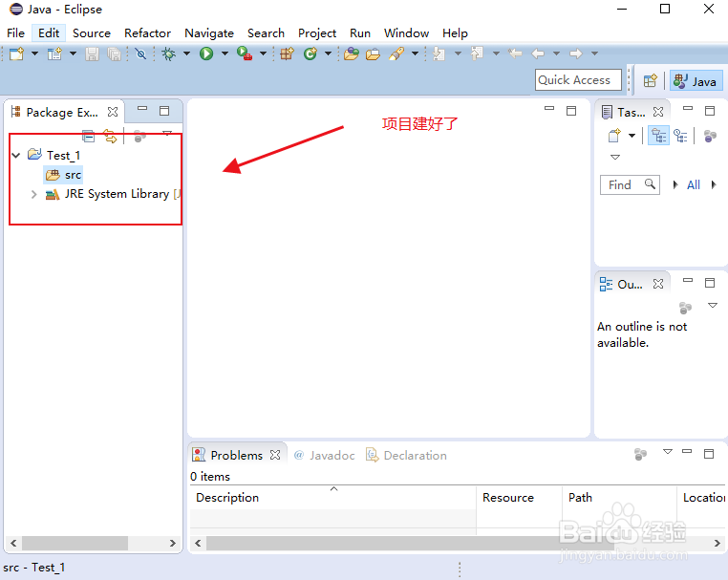Screen dimensions: 728x580
Task: Open the External Tools dropdown arrow
Action: coord(263,54)
